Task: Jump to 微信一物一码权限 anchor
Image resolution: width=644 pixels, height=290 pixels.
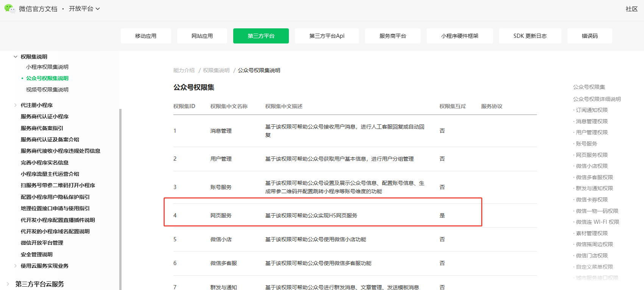Action: (x=597, y=211)
